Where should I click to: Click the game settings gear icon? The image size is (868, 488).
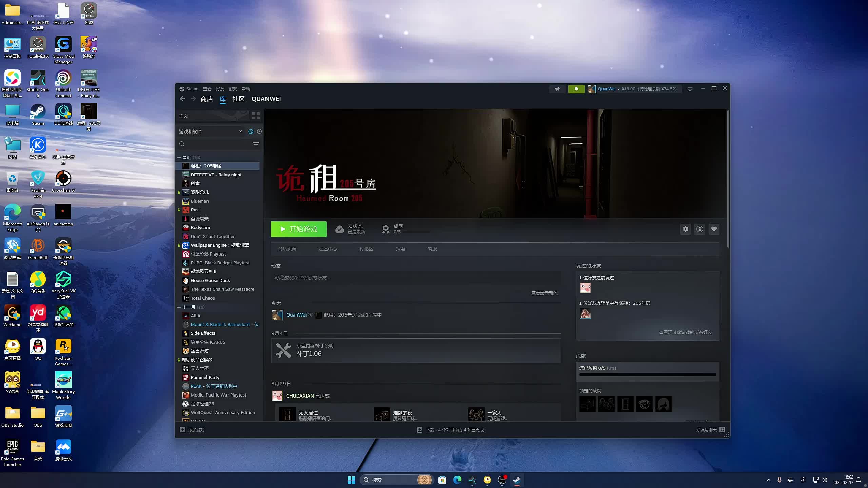685,229
